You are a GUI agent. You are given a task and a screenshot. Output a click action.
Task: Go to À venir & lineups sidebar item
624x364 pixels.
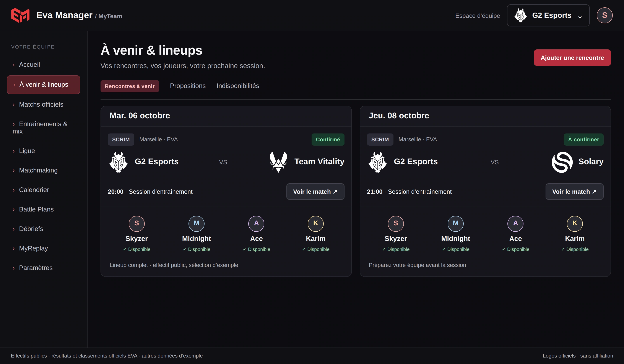click(x=44, y=85)
